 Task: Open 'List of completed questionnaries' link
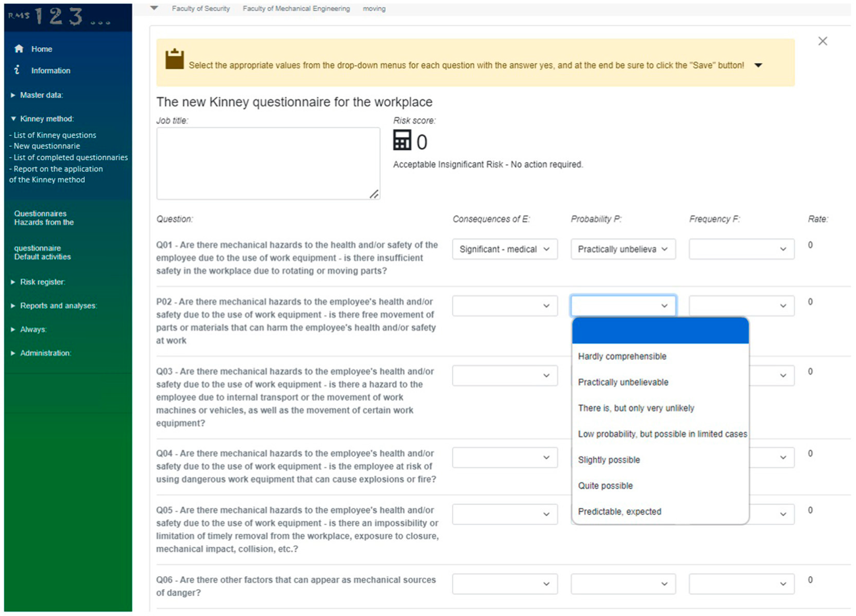(x=71, y=157)
